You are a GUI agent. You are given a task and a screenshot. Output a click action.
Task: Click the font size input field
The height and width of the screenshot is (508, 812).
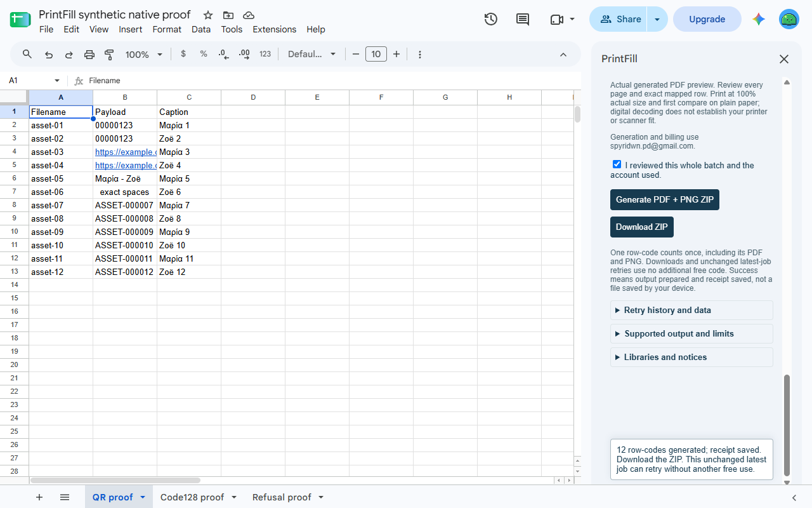pyautogui.click(x=376, y=54)
